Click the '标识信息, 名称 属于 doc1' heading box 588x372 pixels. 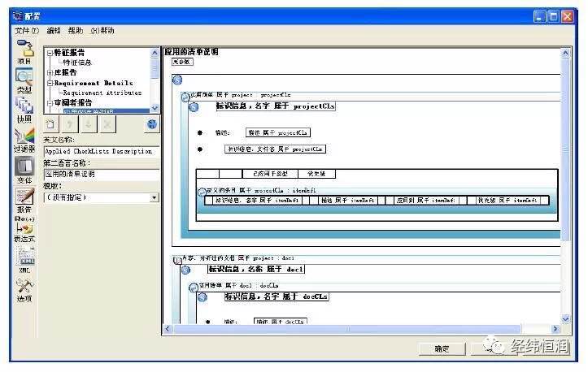(x=256, y=270)
